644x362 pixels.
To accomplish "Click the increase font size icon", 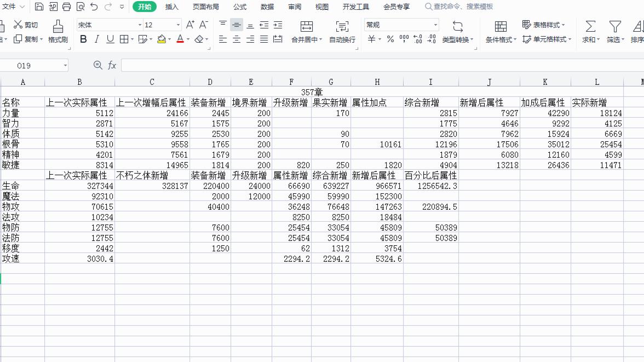I will 189,25.
